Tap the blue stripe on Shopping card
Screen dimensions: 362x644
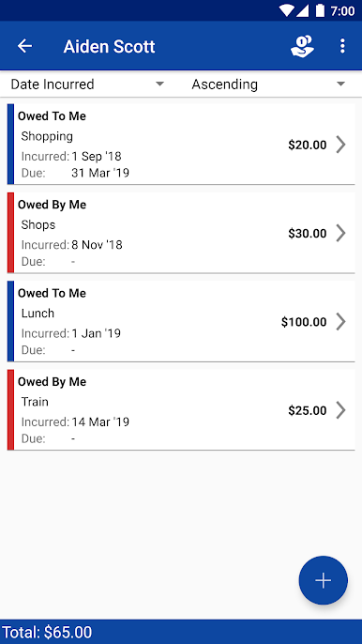pyautogui.click(x=10, y=145)
